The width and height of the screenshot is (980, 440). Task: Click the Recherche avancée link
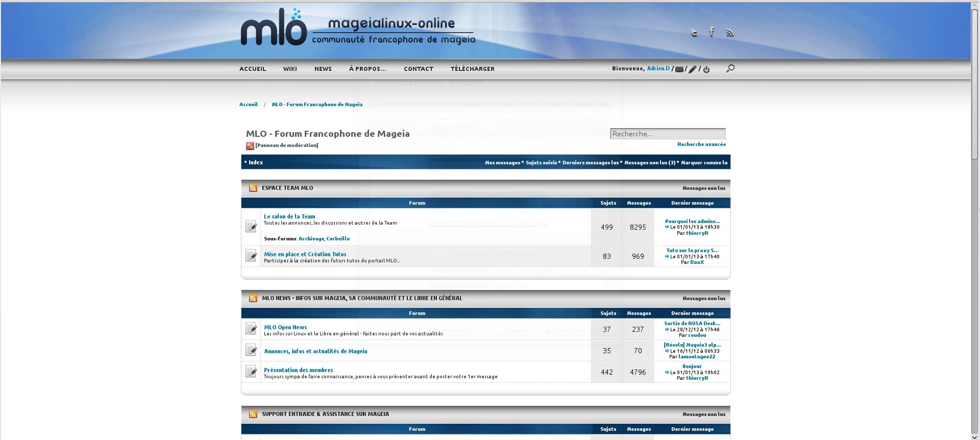[701, 144]
